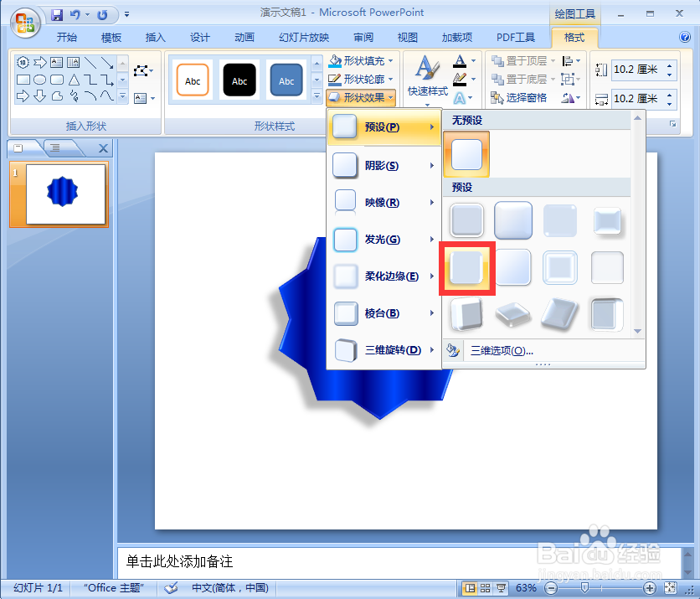Expand Shadow (阴影) submenu
Screen dimensions: 700x599
tap(384, 166)
